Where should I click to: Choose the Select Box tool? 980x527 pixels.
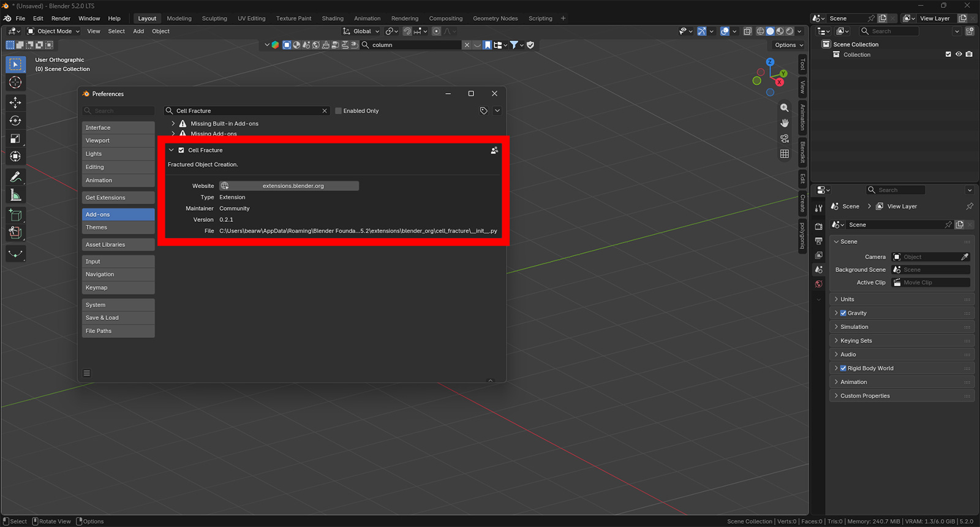pyautogui.click(x=15, y=64)
